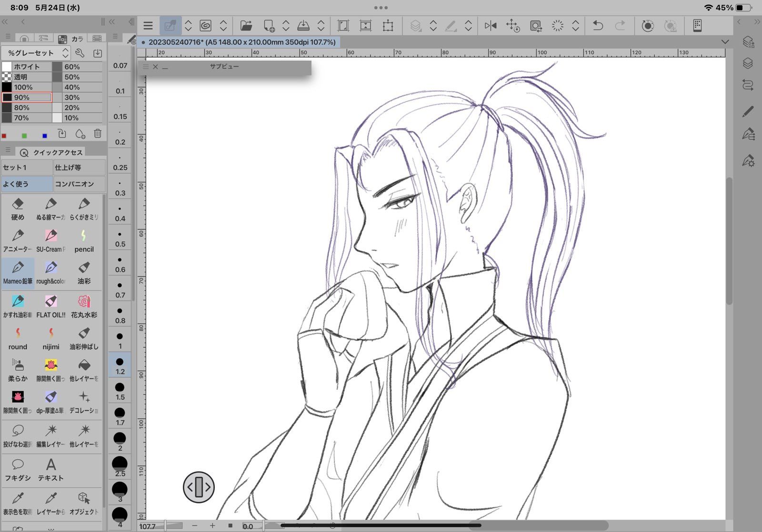Pick the 50% gray swatch
This screenshot has width=762, height=532.
click(x=77, y=77)
